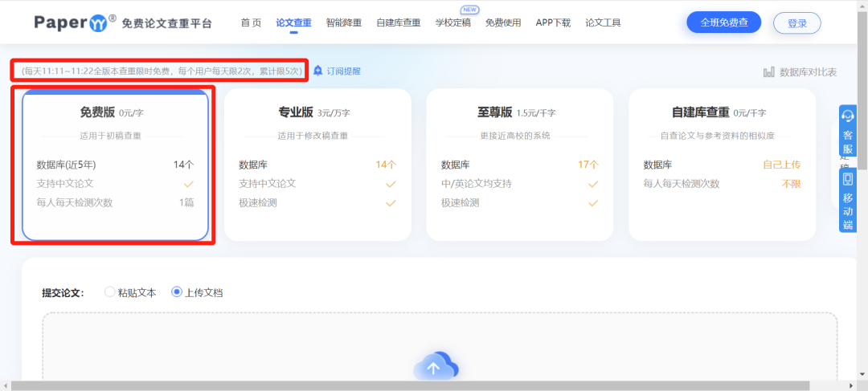Click the 全班免费查 button

click(x=723, y=22)
